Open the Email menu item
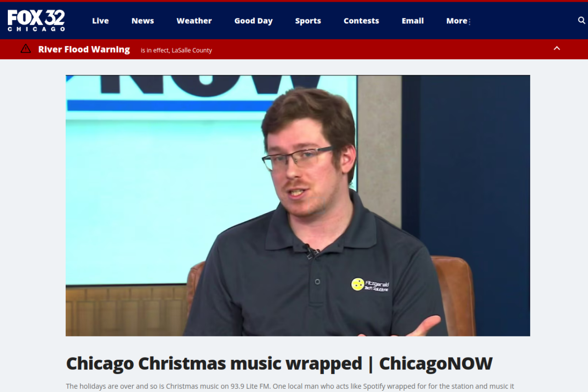Viewport: 588px width, 392px height. pos(413,21)
